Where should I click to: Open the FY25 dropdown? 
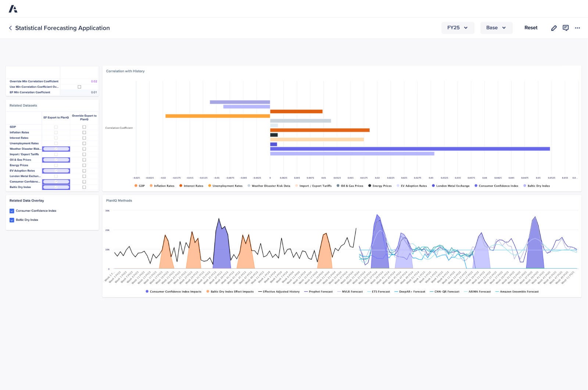(x=458, y=28)
